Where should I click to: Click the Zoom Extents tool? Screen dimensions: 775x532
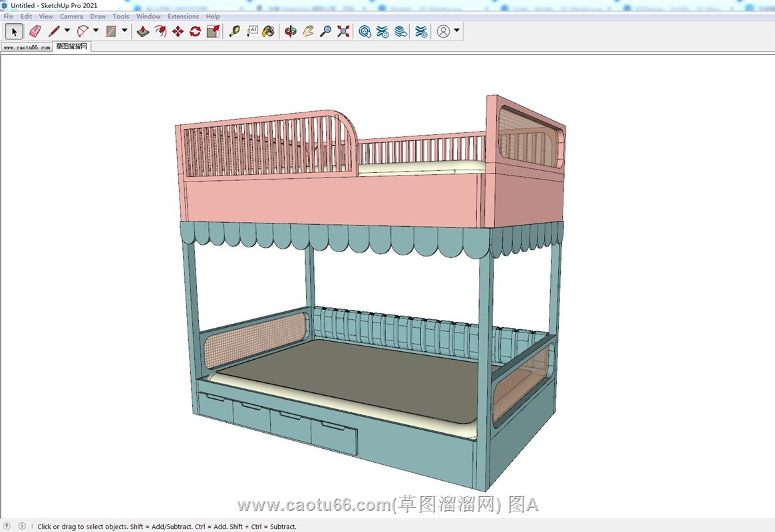tap(343, 32)
